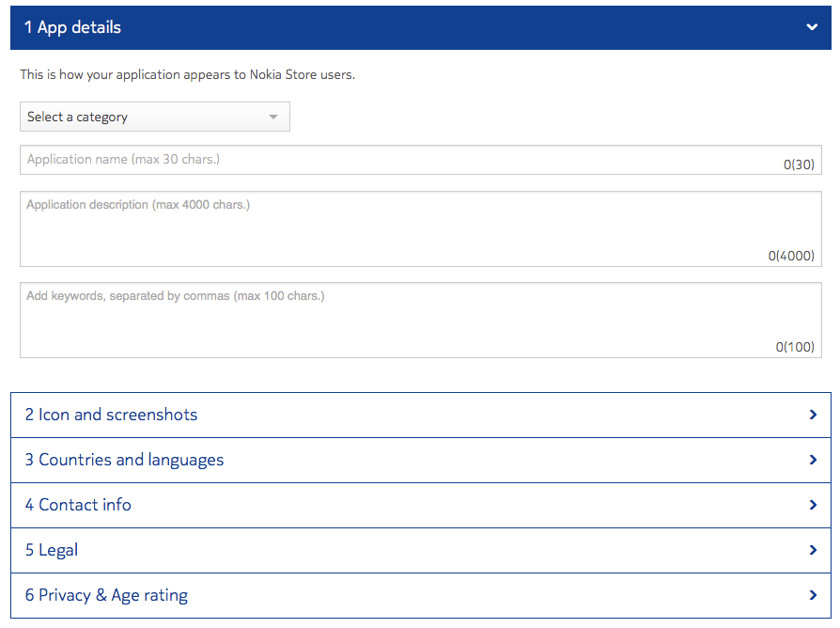Click chevron on Privacy & Age rating row
Viewport: 840px width, 628px height.
[x=813, y=595]
